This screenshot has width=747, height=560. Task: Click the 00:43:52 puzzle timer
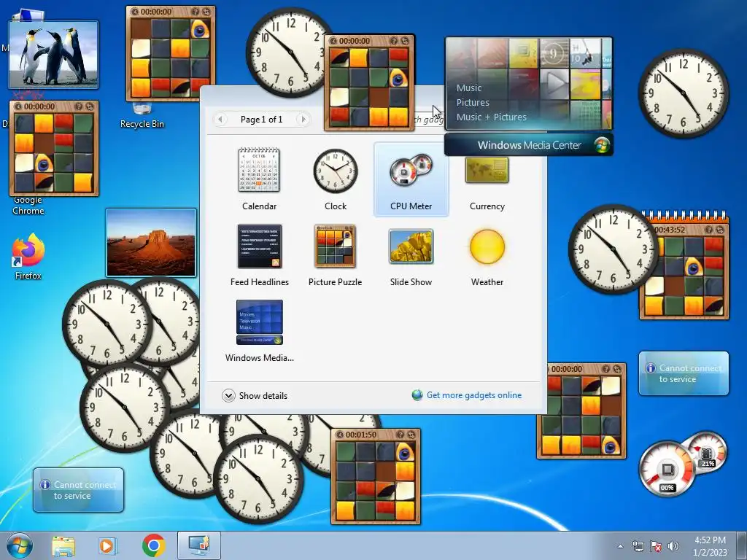pyautogui.click(x=670, y=230)
